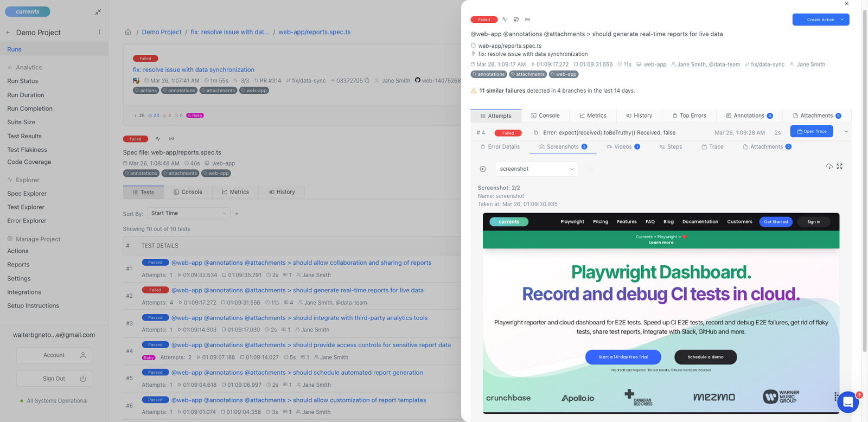Click the document icon beside web-app/reports.spec.ts in panel
This screenshot has height=422, width=868.
click(474, 46)
